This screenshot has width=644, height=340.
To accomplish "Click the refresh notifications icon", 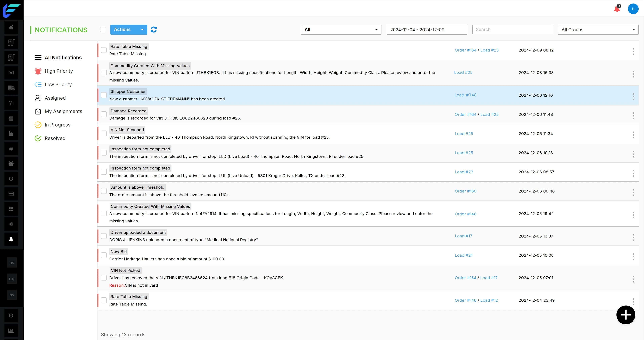I will coord(154,30).
